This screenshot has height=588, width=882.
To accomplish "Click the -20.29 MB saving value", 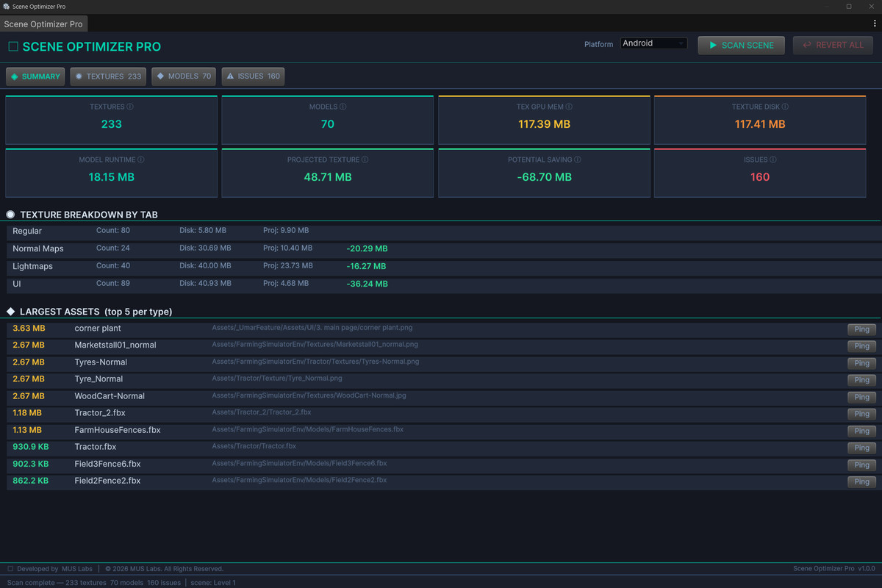I will (367, 249).
